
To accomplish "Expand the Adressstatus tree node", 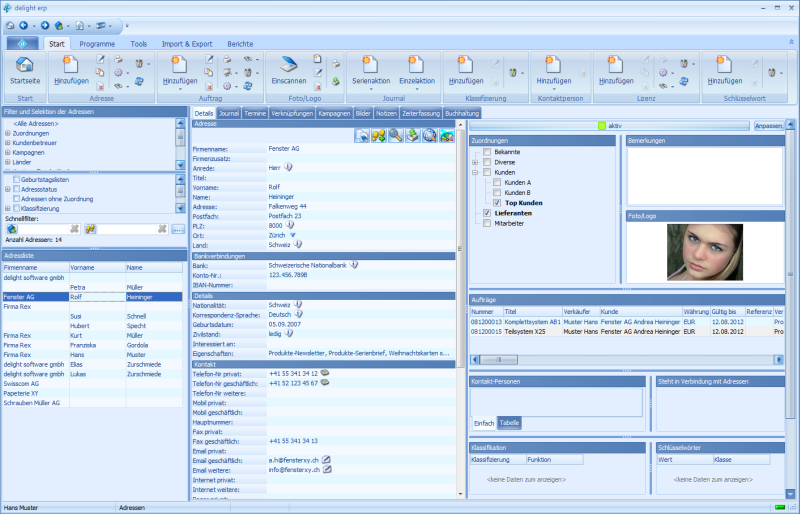I will coord(8,189).
